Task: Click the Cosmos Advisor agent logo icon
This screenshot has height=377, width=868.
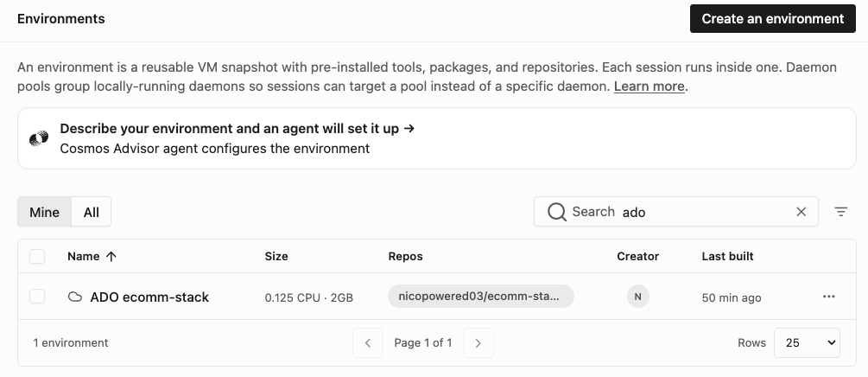Action: coord(39,138)
